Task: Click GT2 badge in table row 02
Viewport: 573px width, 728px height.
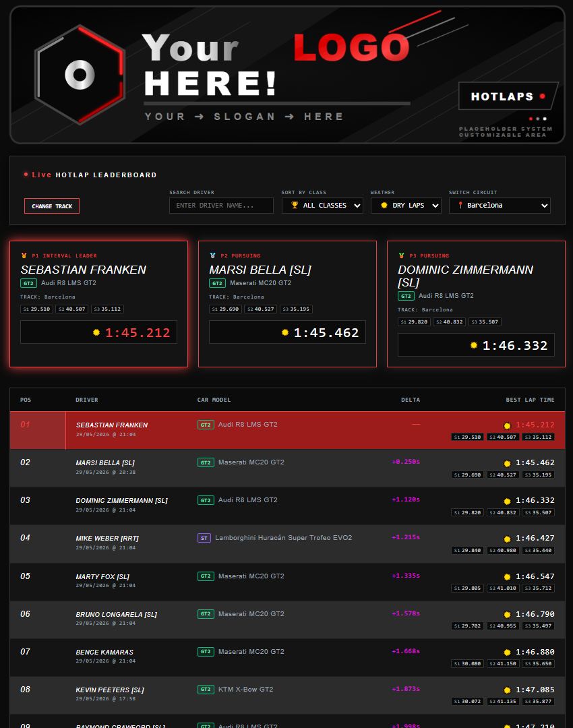Action: click(206, 462)
